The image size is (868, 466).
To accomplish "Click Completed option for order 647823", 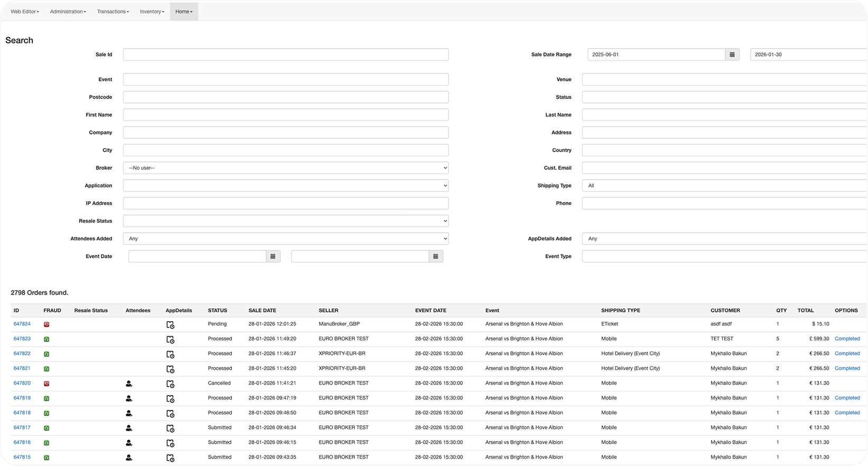I will tap(847, 339).
